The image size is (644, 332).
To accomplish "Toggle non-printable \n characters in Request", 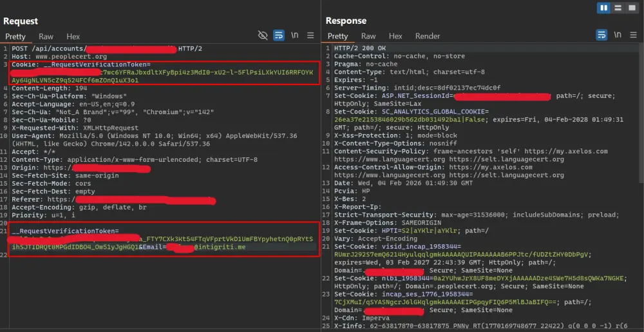I will (295, 35).
